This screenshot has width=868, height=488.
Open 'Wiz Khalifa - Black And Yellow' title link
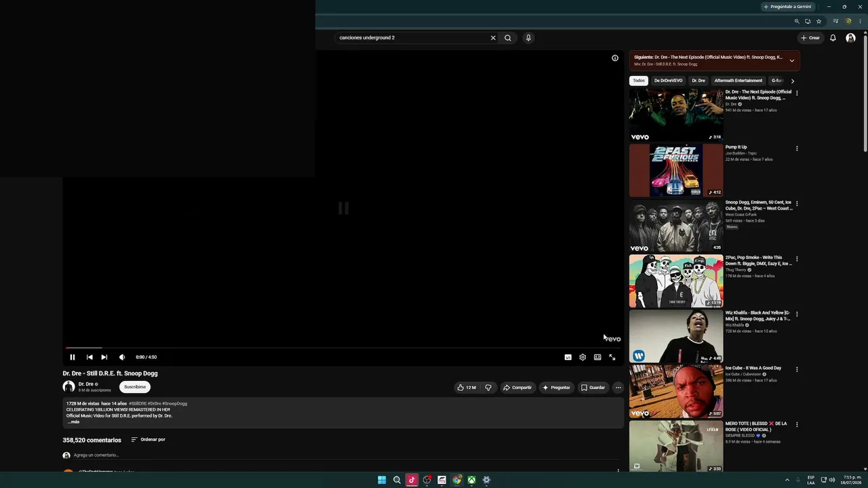[x=758, y=316]
